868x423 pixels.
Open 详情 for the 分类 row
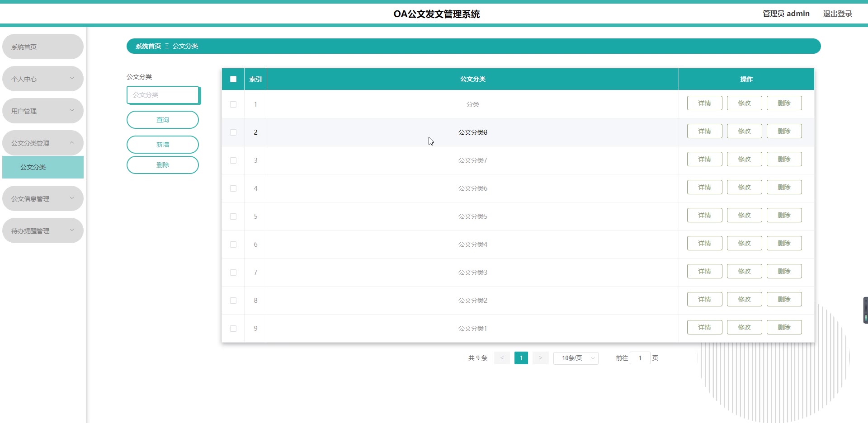point(705,103)
